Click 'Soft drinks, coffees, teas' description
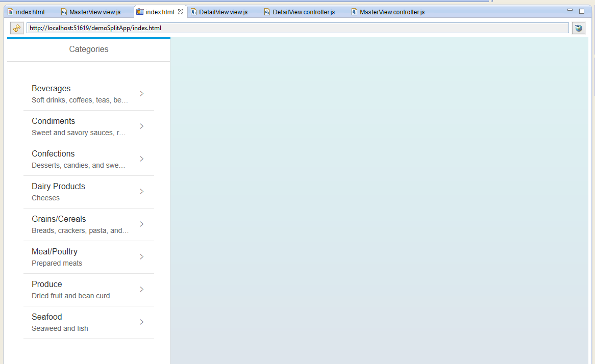 [80, 100]
